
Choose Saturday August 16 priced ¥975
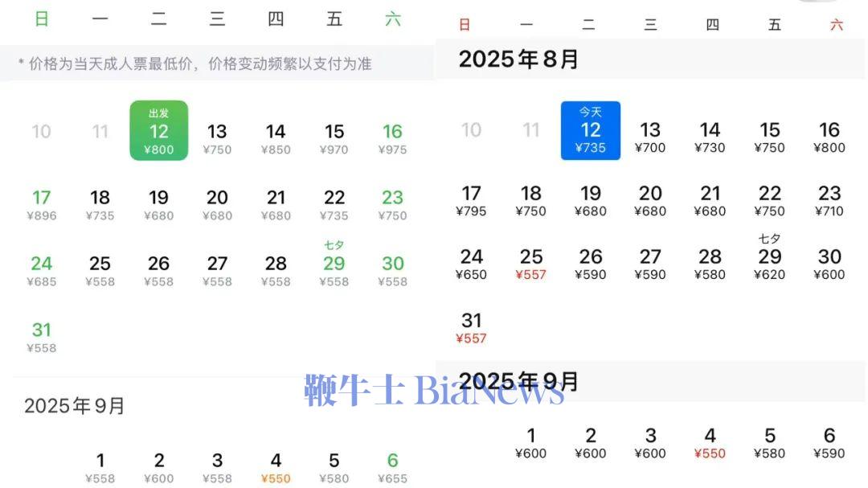392,138
